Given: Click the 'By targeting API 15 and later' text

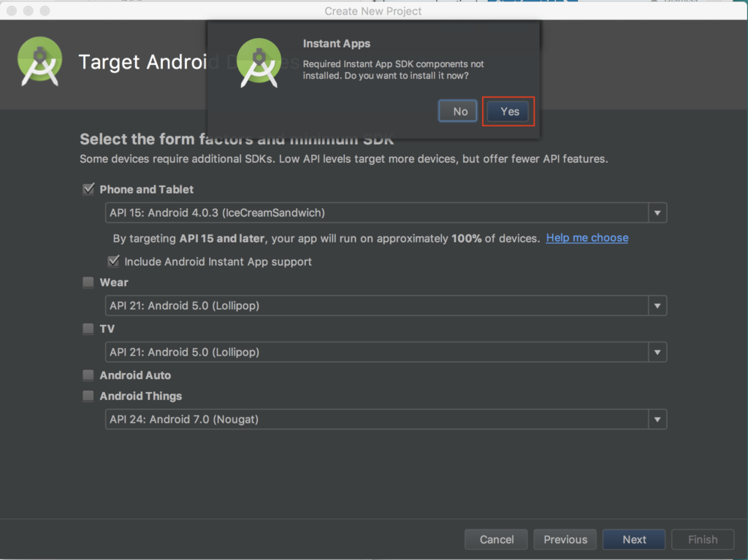Looking at the screenshot, I should pyautogui.click(x=327, y=239).
